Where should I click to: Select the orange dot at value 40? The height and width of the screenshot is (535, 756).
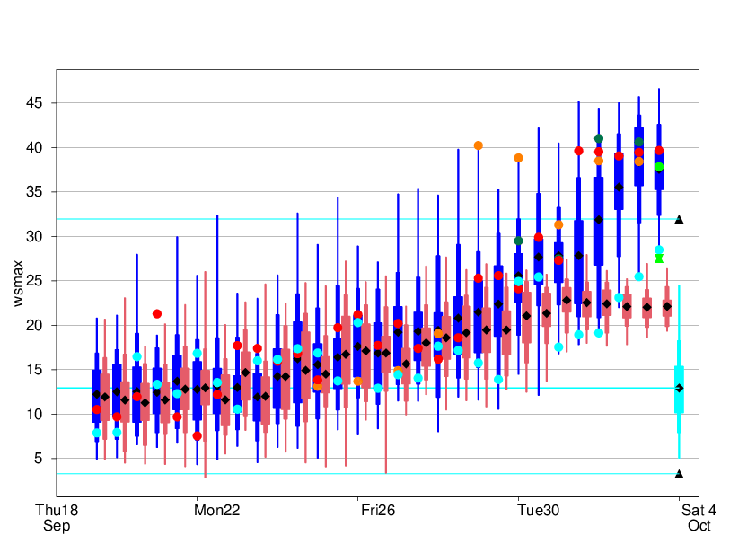479,145
